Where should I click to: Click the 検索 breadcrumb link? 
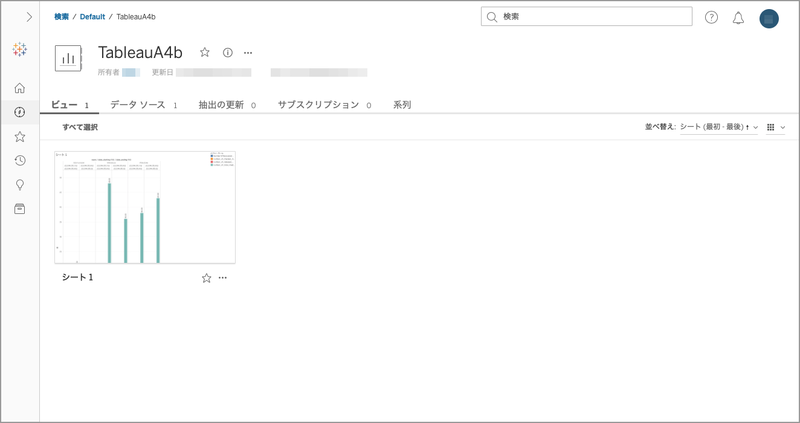(x=61, y=17)
